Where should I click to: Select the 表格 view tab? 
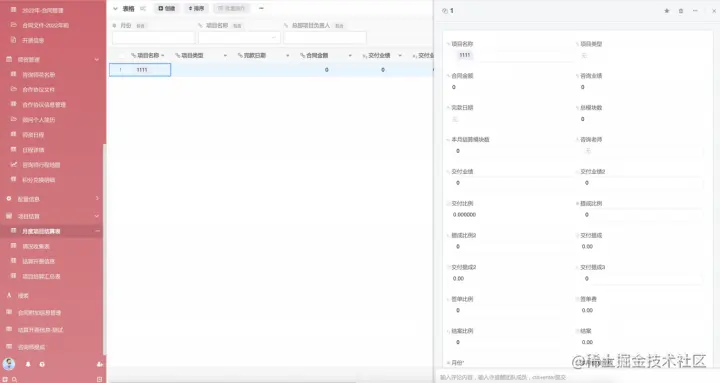129,8
